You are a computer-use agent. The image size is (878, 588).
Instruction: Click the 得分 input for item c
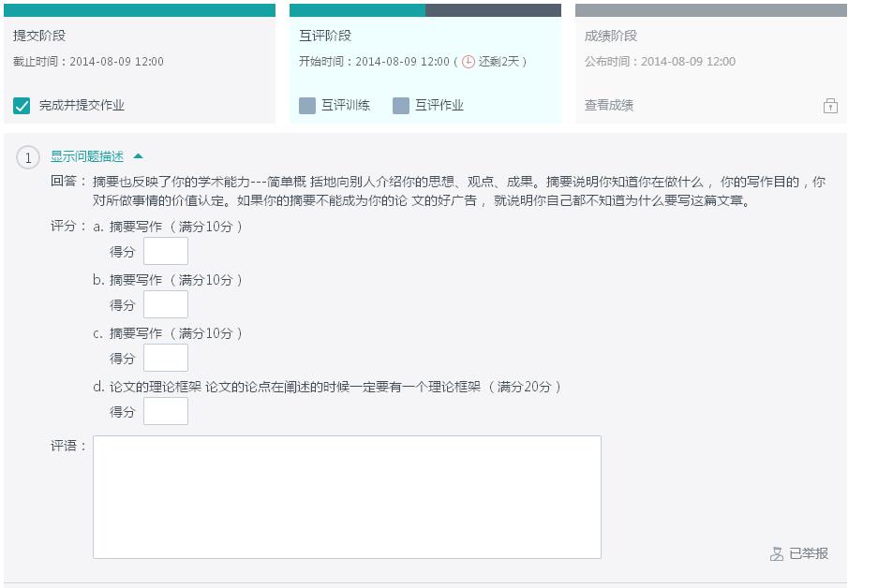166,358
